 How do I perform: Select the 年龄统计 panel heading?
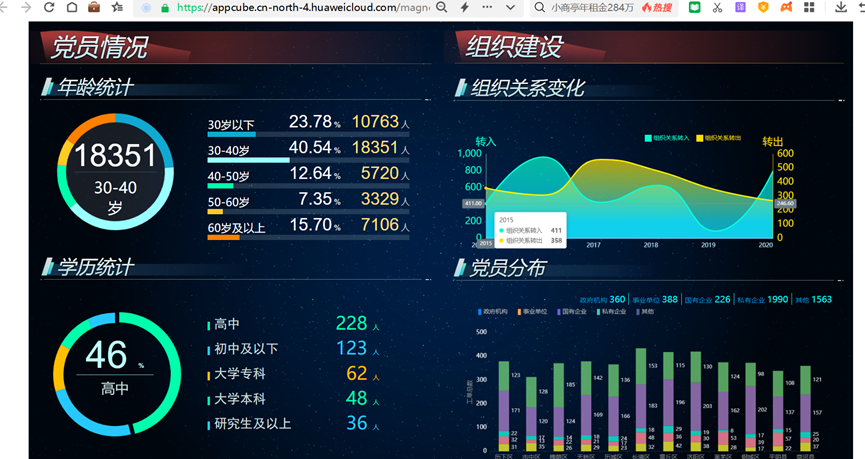95,87
